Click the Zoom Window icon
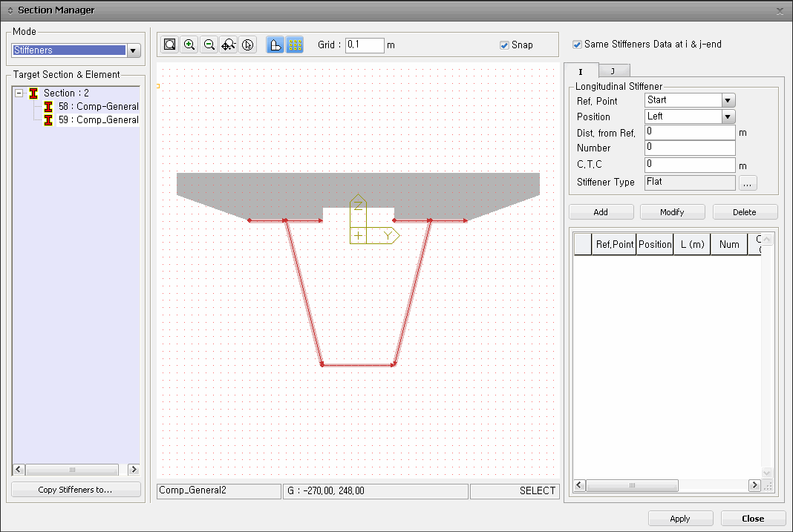Viewport: 793px width, 532px height. (x=170, y=45)
